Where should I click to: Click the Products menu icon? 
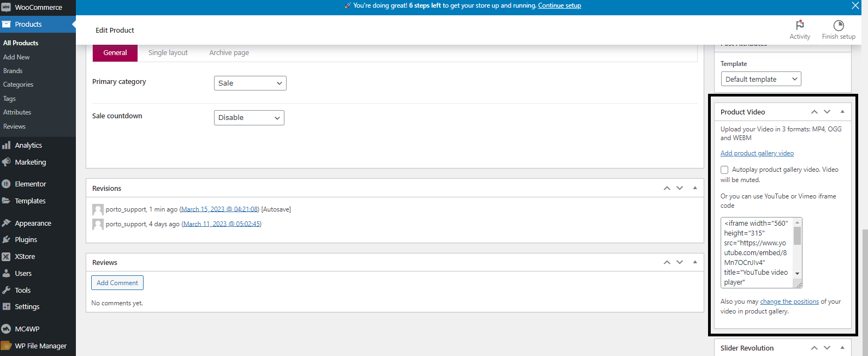[6, 24]
